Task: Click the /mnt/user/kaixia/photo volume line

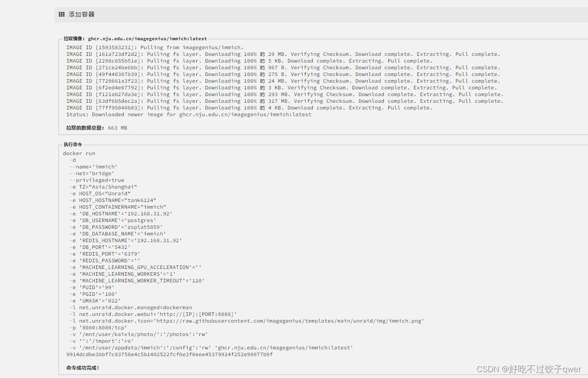Action: tap(139, 334)
